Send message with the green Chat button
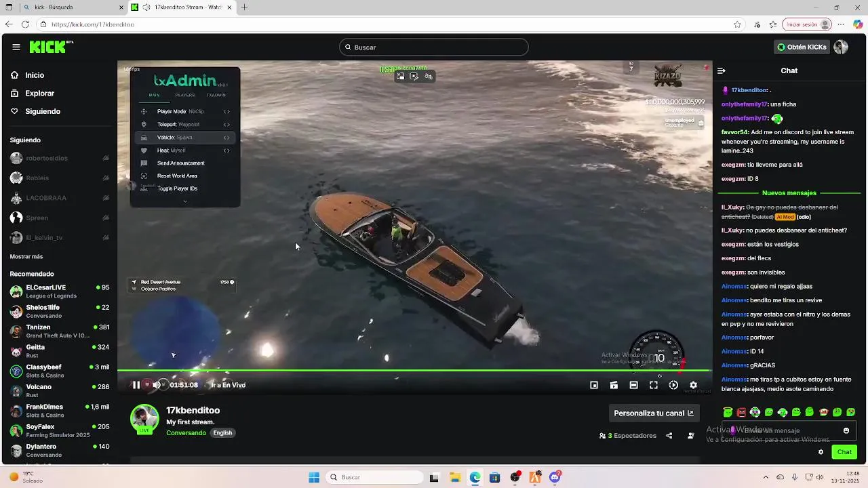This screenshot has width=868, height=488. click(x=844, y=452)
